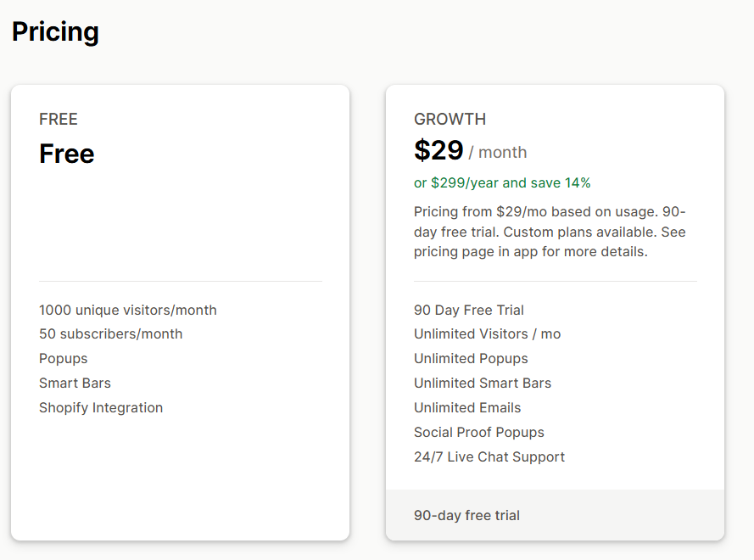Click Unlimited Visitors / mo feature
The width and height of the screenshot is (754, 560).
488,334
